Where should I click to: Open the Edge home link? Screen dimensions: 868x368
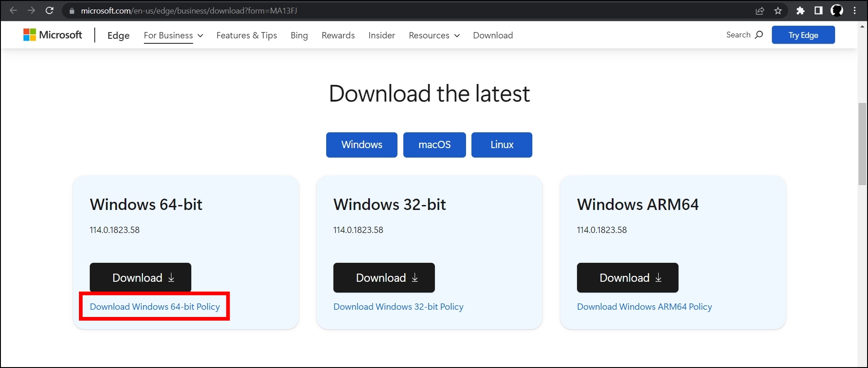click(119, 35)
